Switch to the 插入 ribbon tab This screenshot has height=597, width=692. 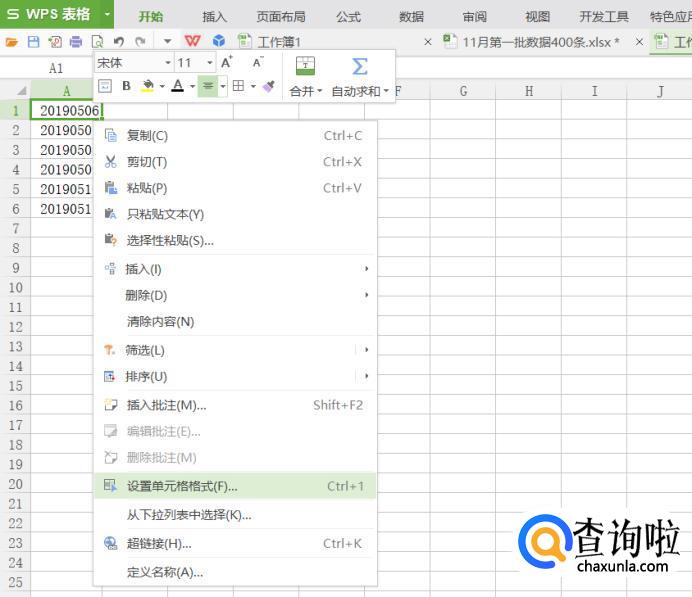coord(214,17)
